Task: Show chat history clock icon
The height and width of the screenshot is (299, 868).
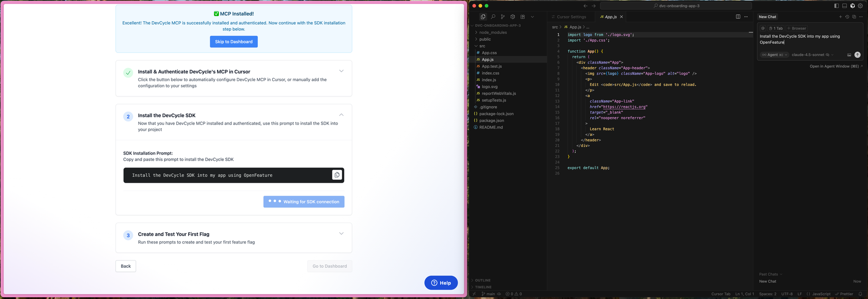Action: (x=847, y=17)
